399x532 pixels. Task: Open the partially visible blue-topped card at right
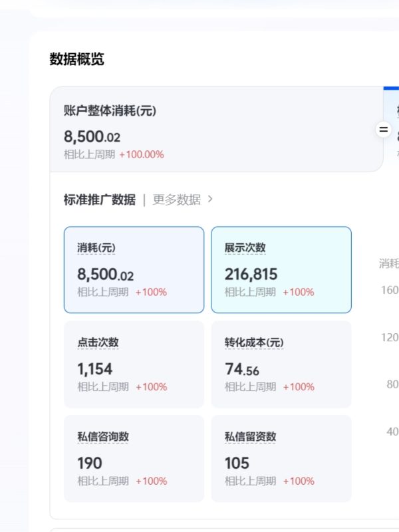(392, 130)
